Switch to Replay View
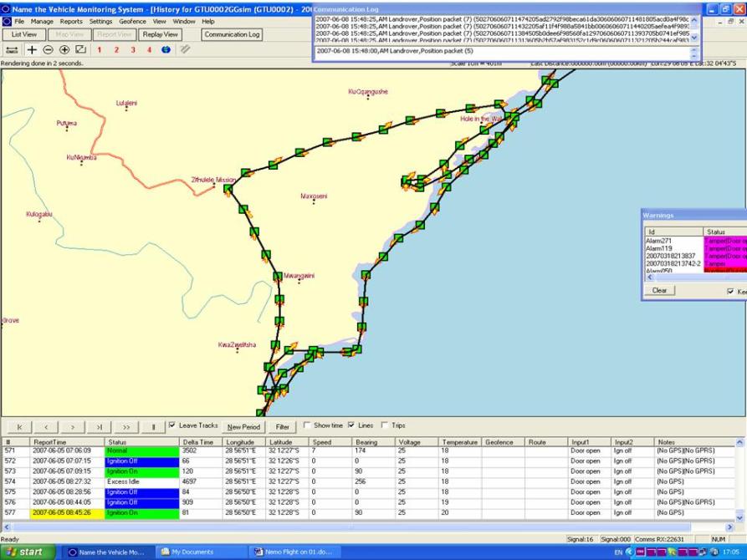Viewport: 747px width, 560px height. 160,34
